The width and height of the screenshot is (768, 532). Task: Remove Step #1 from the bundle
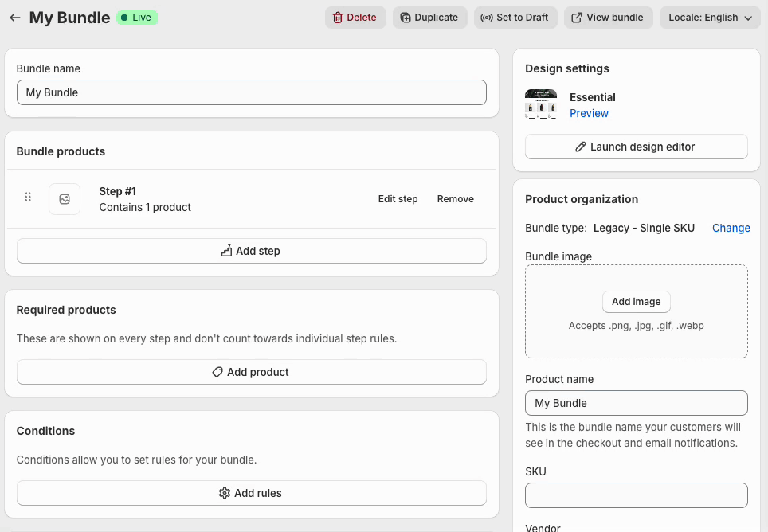pos(455,199)
